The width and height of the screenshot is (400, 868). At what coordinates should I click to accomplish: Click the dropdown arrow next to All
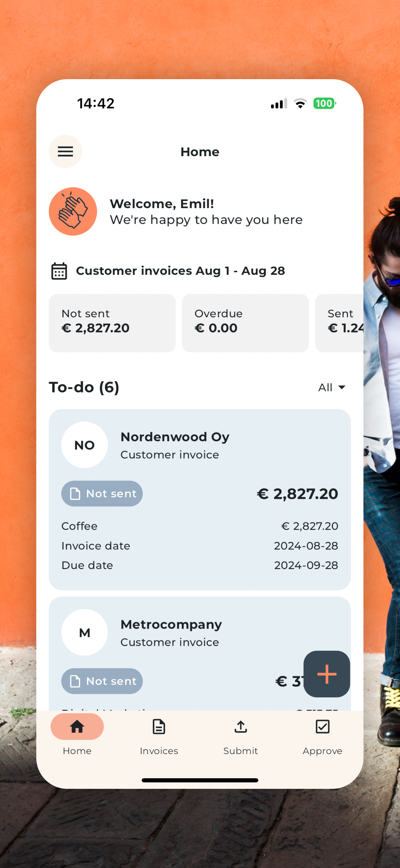coord(342,387)
